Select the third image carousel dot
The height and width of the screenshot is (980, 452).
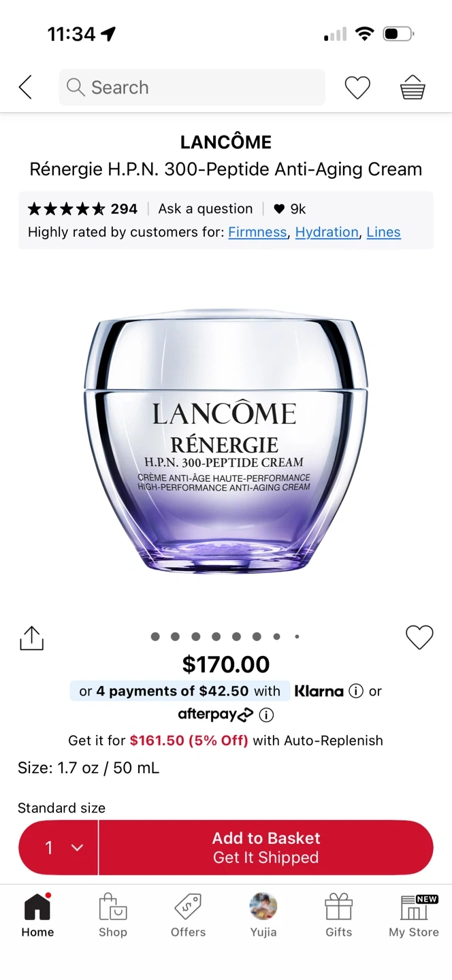point(196,637)
